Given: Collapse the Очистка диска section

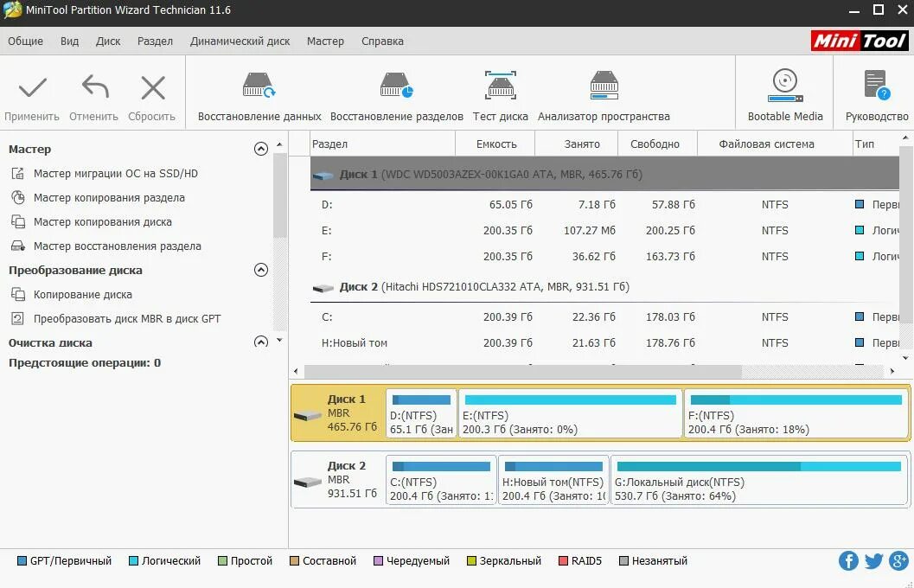Looking at the screenshot, I should pyautogui.click(x=261, y=342).
